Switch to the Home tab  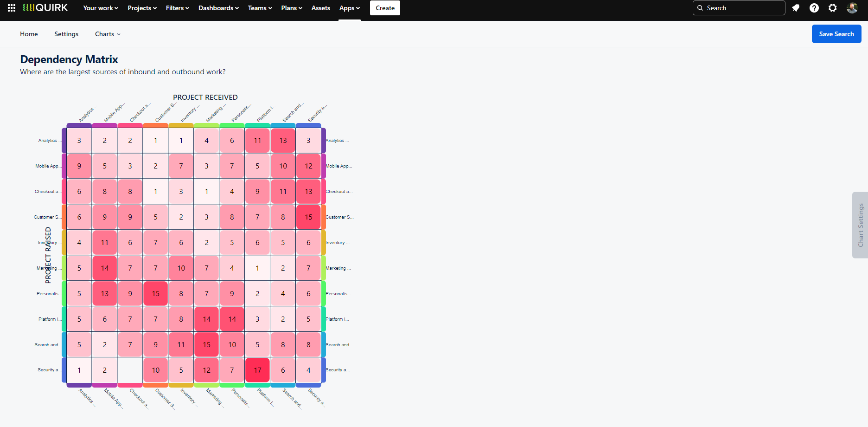(x=29, y=34)
